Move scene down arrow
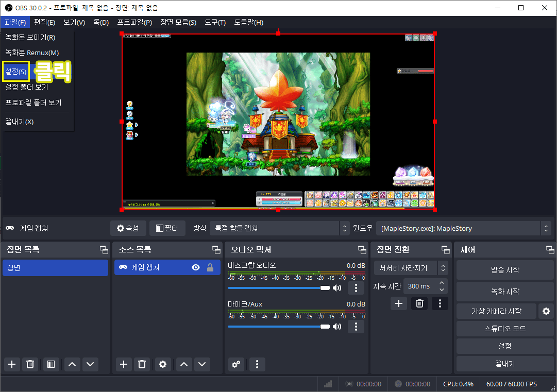Viewport: 557px width, 392px height. tap(90, 364)
